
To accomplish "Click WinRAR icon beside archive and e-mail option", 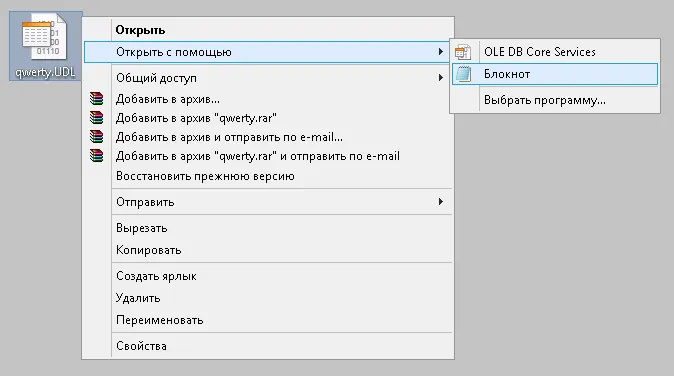I will 97,137.
